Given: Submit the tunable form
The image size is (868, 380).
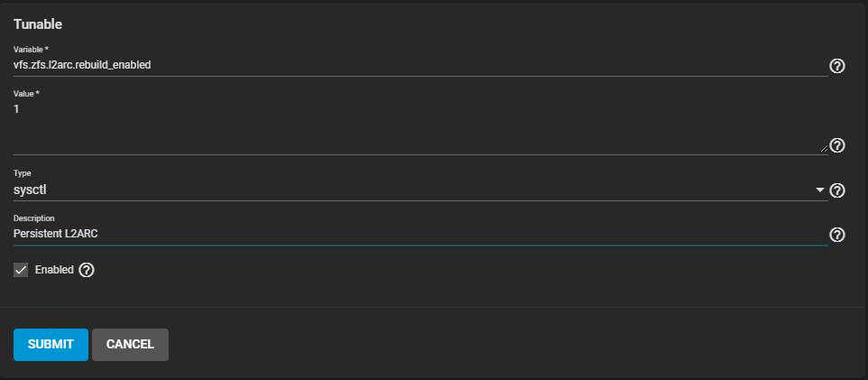Looking at the screenshot, I should click(51, 344).
